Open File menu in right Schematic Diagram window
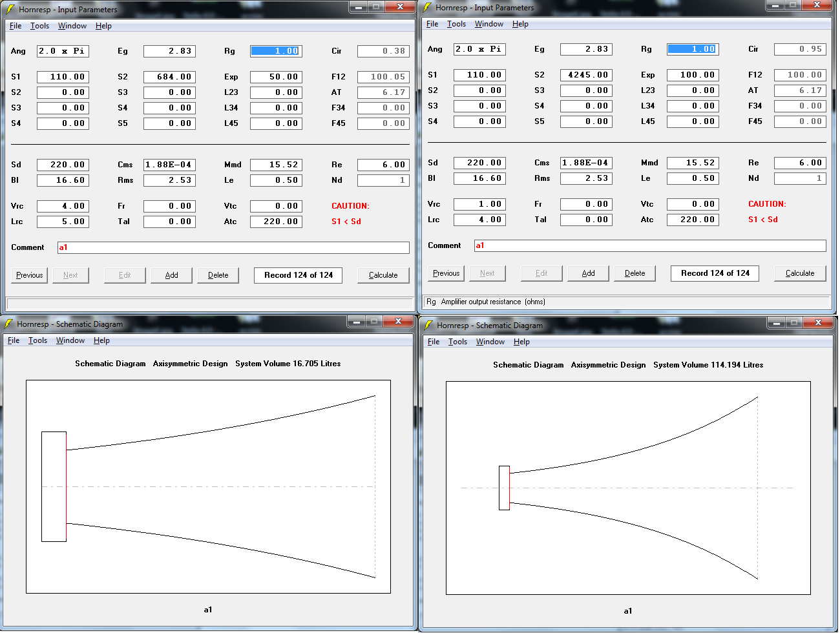Screen dimensions: 840x633 pos(434,342)
